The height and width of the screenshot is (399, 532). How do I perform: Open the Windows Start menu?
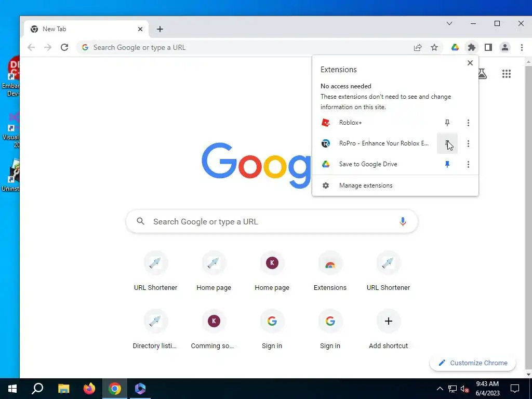point(12,389)
